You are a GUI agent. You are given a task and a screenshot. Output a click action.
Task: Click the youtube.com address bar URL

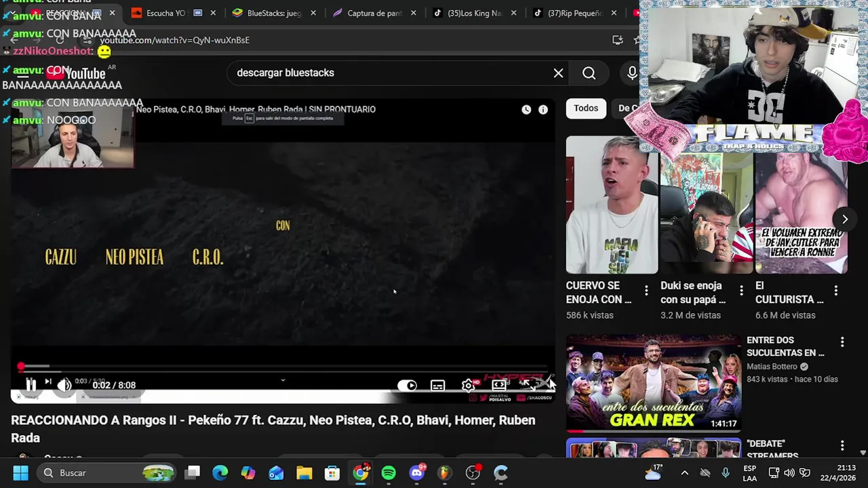(x=175, y=40)
